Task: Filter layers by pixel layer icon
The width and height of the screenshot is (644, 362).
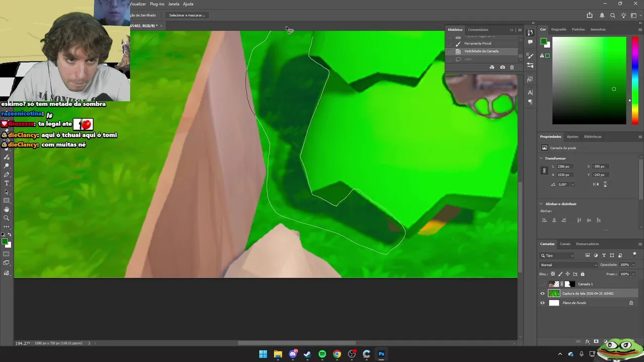Action: point(588,255)
